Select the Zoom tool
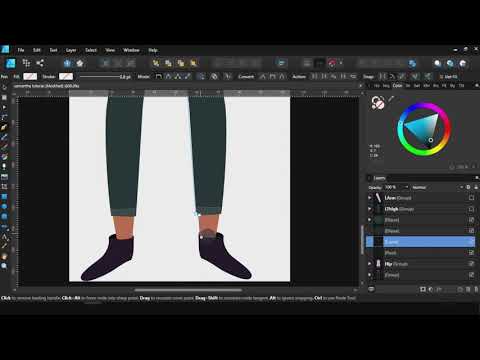Screen dimensions: 480x360 pyautogui.click(x=4, y=266)
